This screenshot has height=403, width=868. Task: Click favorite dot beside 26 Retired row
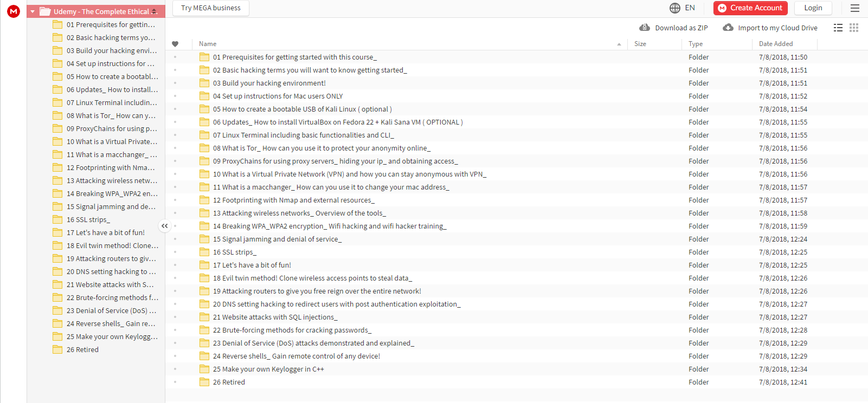(175, 382)
